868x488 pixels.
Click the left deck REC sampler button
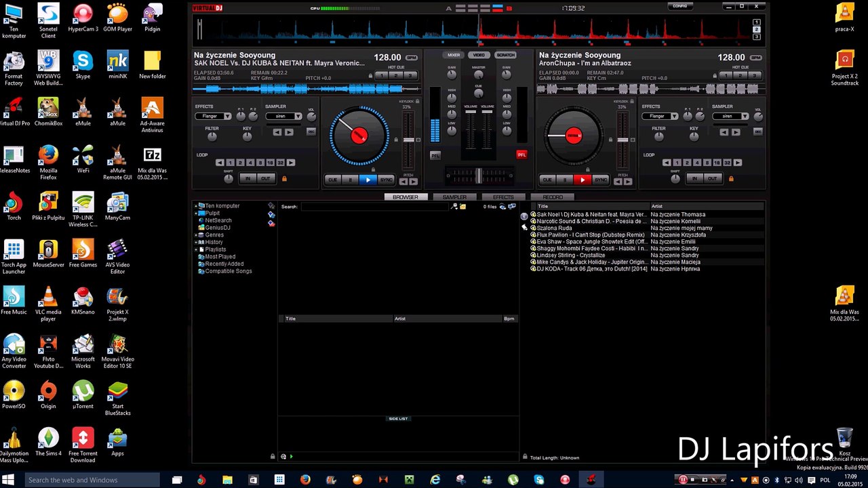tap(311, 131)
